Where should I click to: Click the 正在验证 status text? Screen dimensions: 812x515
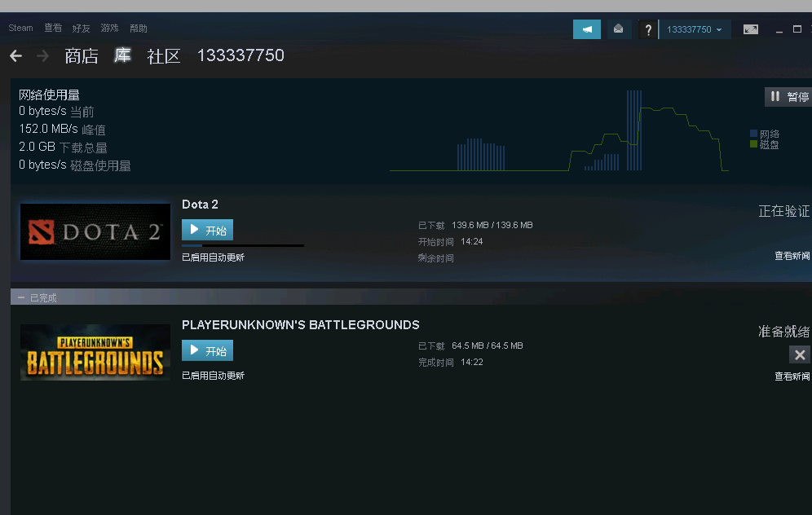point(784,211)
